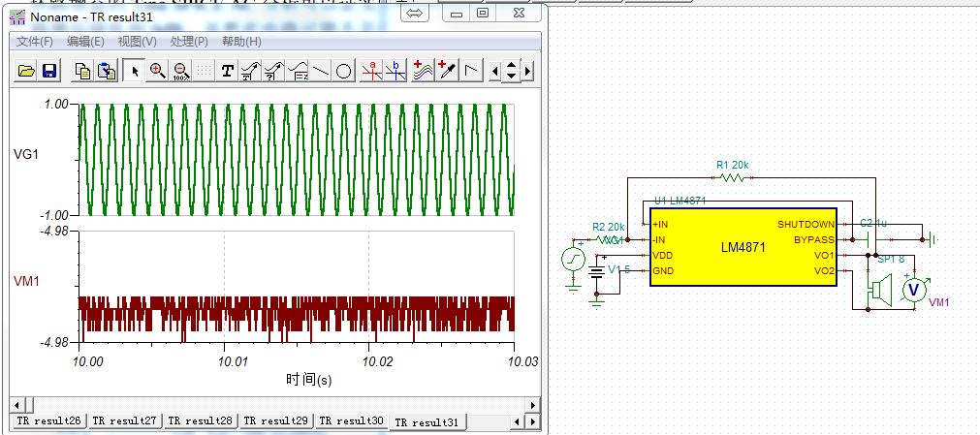
Task: Switch to TR result27 tab
Action: (124, 421)
